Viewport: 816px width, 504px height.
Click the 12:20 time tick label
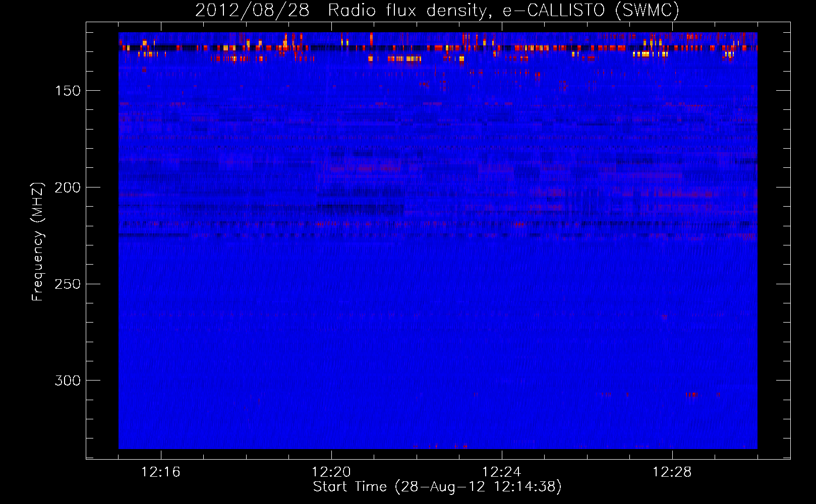tap(331, 472)
